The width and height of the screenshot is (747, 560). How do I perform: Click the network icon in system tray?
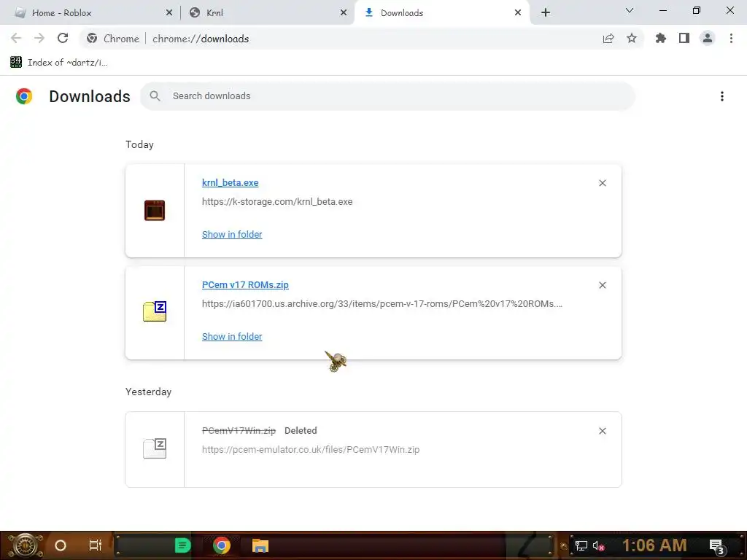click(x=581, y=545)
